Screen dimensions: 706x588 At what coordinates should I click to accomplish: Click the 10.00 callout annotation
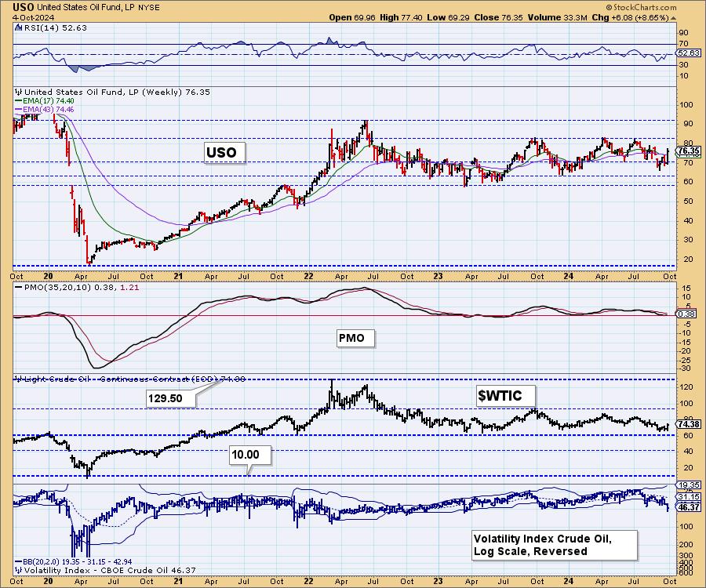point(250,455)
